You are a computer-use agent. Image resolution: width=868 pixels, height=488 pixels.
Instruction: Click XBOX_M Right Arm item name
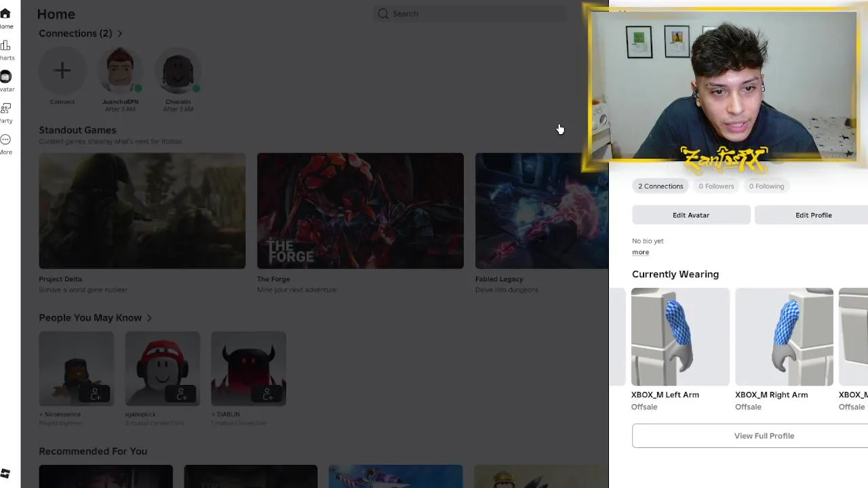tap(771, 394)
